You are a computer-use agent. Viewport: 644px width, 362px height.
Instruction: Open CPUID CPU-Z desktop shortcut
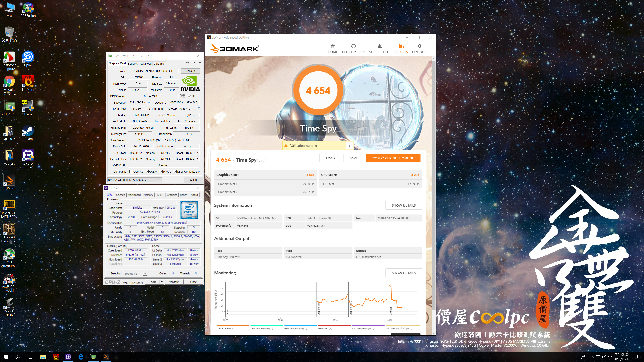[28, 159]
